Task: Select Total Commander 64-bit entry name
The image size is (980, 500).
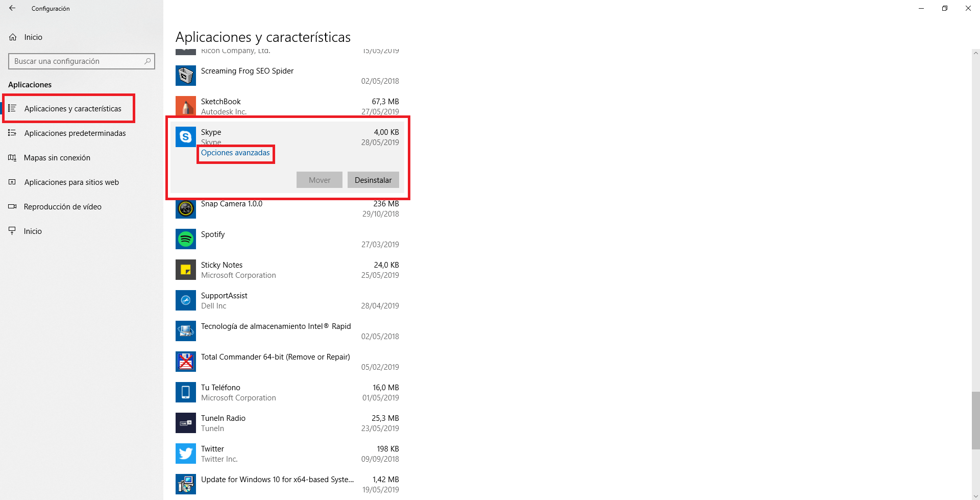Action: [x=276, y=357]
